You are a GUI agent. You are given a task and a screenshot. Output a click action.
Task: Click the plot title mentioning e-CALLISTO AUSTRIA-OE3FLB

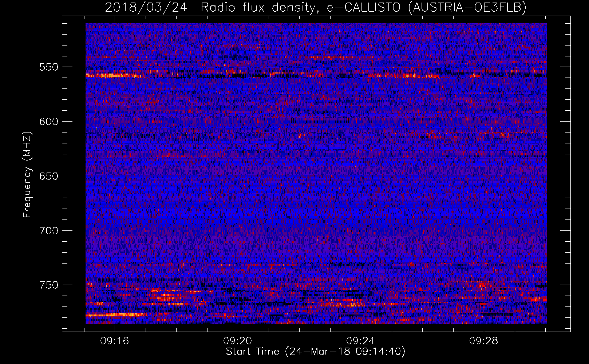[316, 7]
